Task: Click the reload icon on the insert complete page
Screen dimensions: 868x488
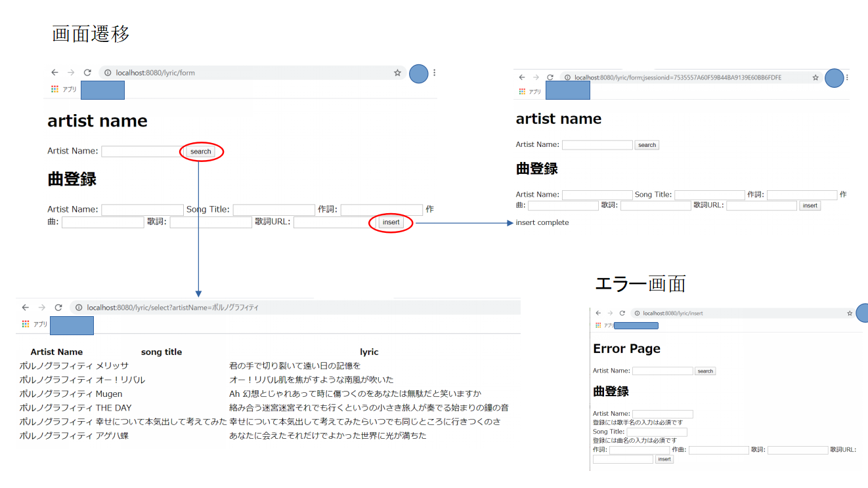Action: point(550,77)
